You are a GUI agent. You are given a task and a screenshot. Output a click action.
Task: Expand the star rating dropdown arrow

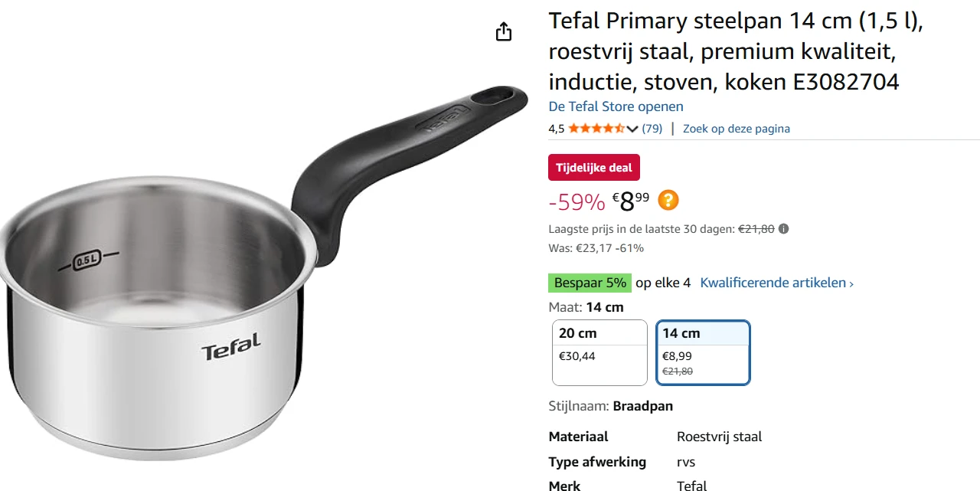click(632, 129)
